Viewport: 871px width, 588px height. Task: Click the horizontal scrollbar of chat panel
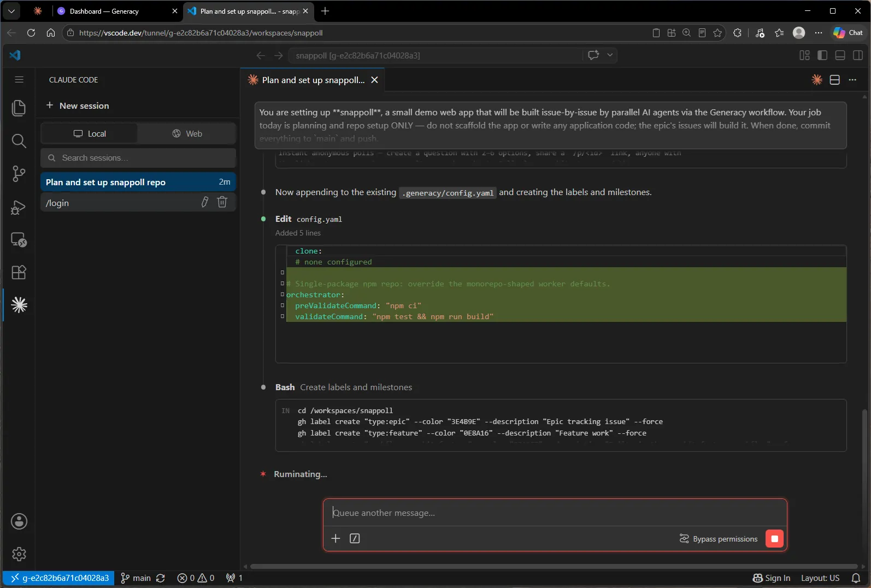click(554, 566)
